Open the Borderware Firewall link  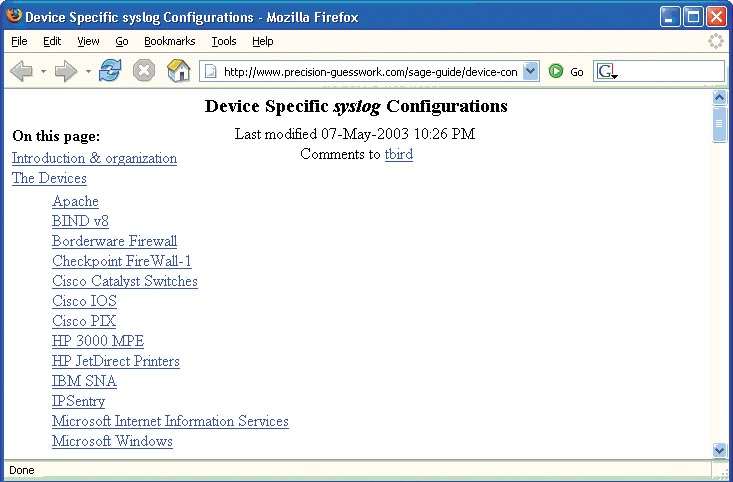pyautogui.click(x=115, y=241)
